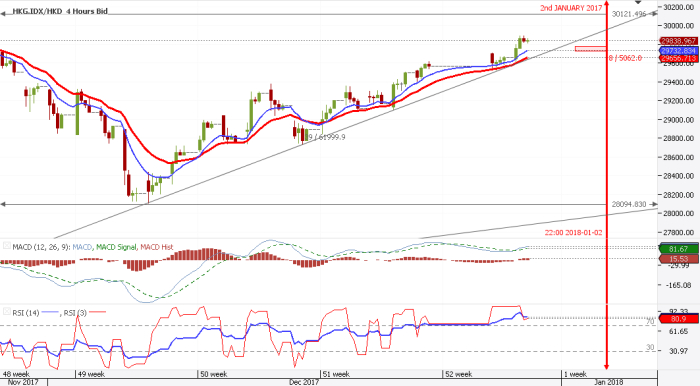
Task: Select the arrow handle beside the 30121.496 line label
Action: coord(653,14)
